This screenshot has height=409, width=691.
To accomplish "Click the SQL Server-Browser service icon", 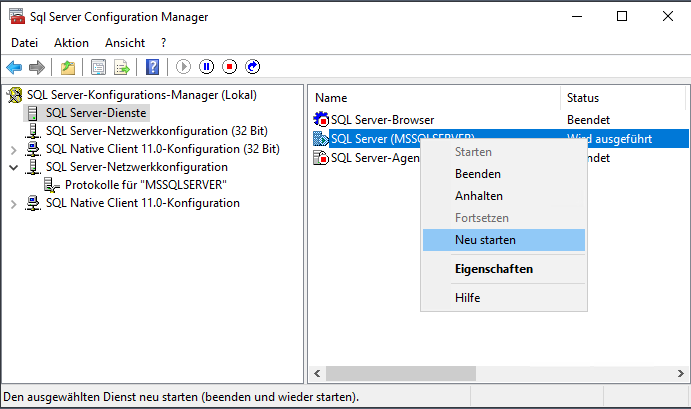I will pyautogui.click(x=320, y=119).
